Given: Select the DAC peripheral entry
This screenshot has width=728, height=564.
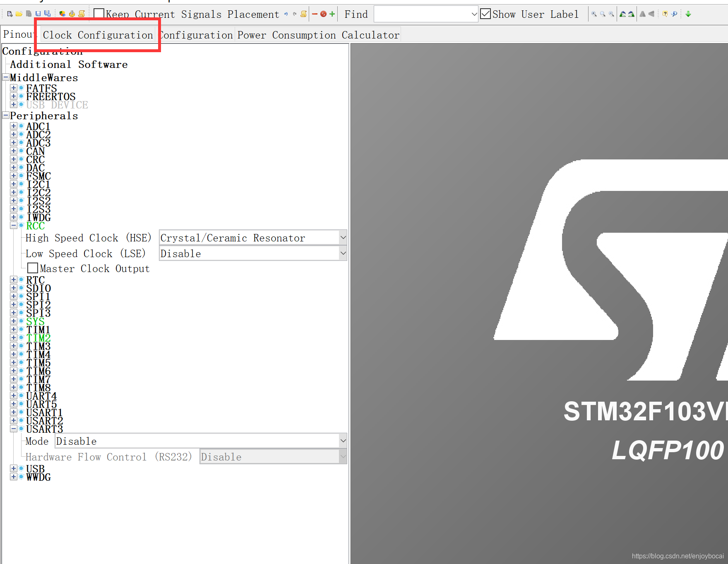Looking at the screenshot, I should click(x=36, y=168).
